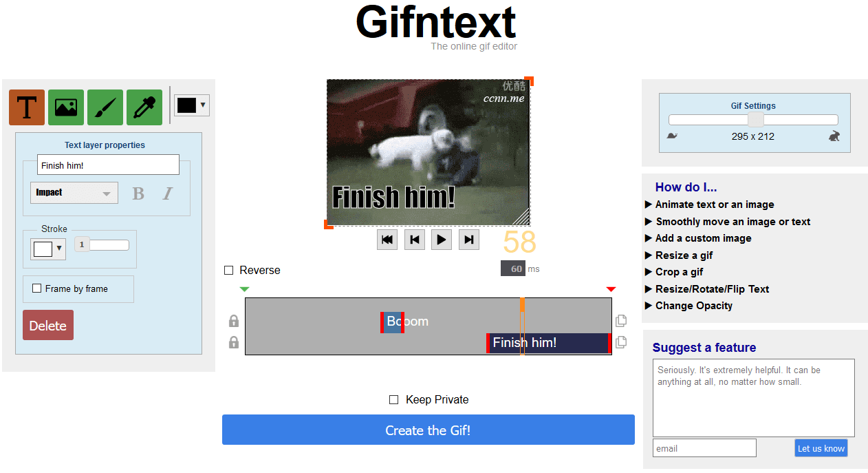This screenshot has height=473, width=868.
Task: Enable the Reverse checkbox
Action: (229, 271)
